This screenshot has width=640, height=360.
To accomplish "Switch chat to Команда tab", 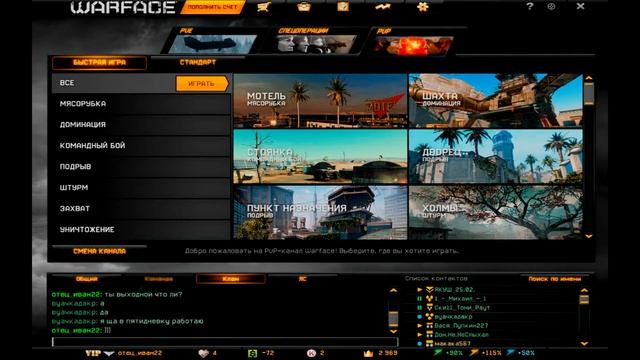I will (x=158, y=279).
